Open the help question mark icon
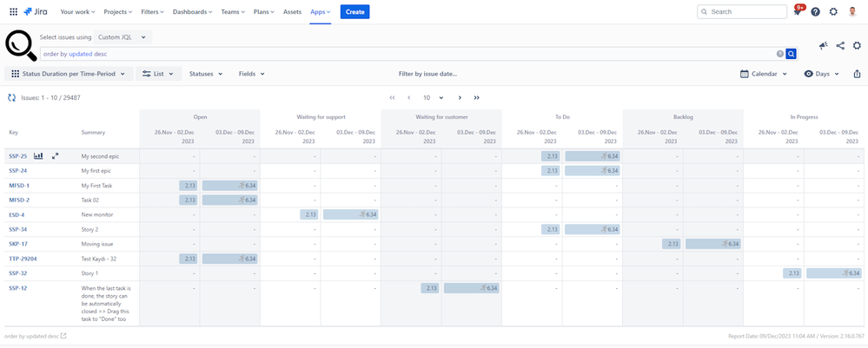This screenshot has height=348, width=868. (815, 11)
